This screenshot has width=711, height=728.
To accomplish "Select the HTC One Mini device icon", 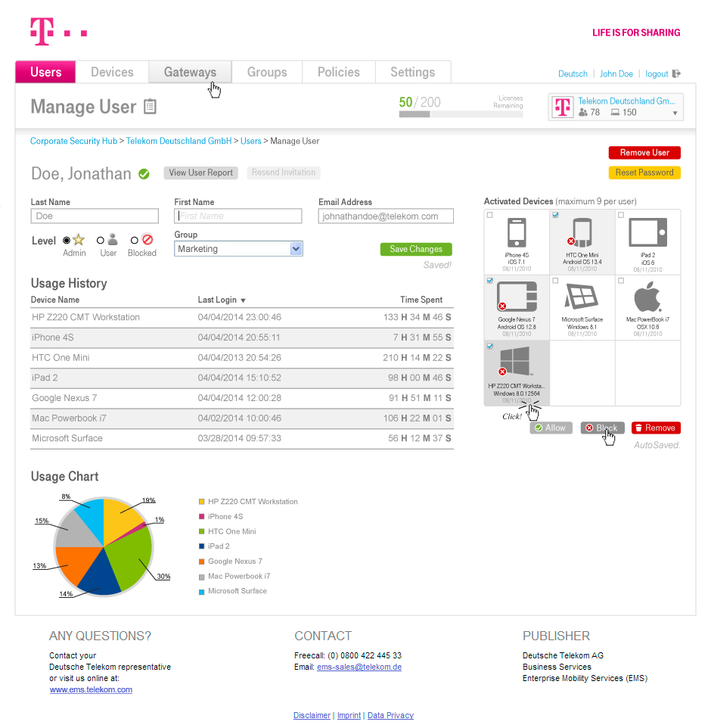I will (x=582, y=232).
